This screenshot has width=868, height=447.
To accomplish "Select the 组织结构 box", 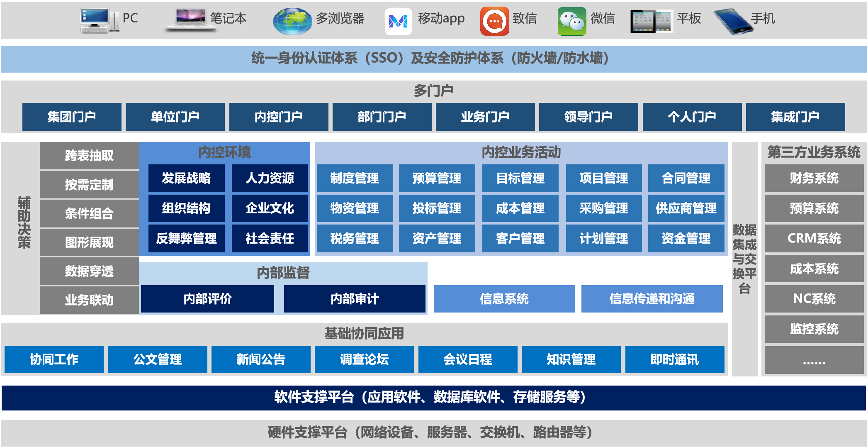I will (187, 208).
